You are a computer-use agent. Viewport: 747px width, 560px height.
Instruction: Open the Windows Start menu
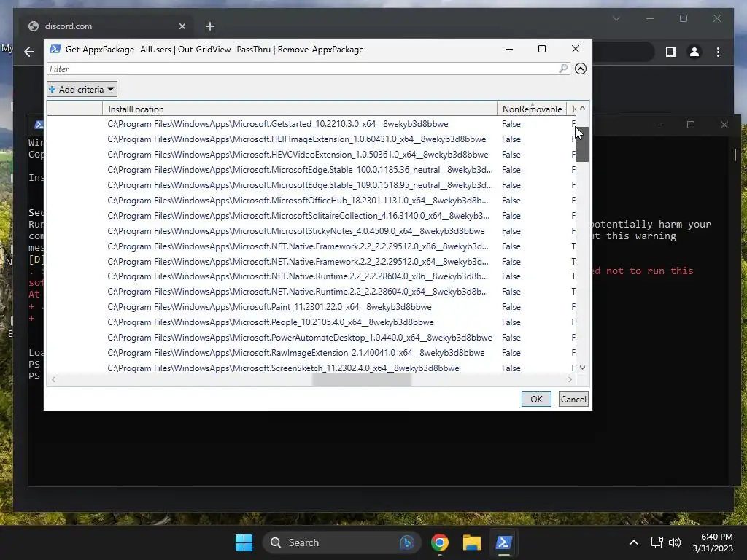pyautogui.click(x=244, y=542)
